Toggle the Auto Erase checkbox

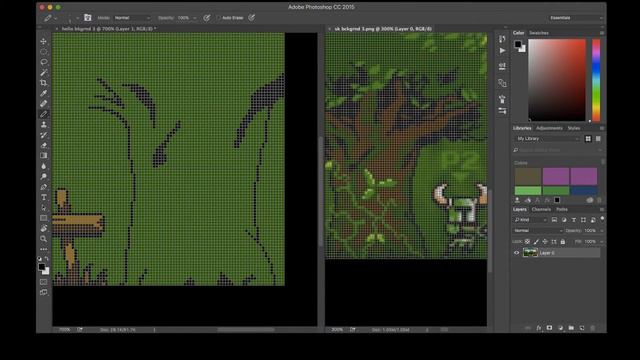click(219, 18)
